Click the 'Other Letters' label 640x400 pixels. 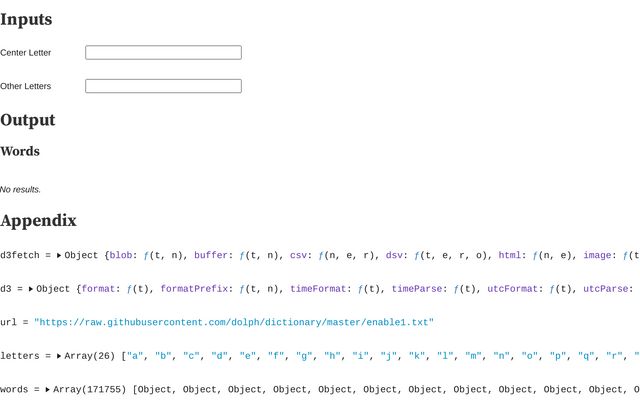pyautogui.click(x=26, y=86)
